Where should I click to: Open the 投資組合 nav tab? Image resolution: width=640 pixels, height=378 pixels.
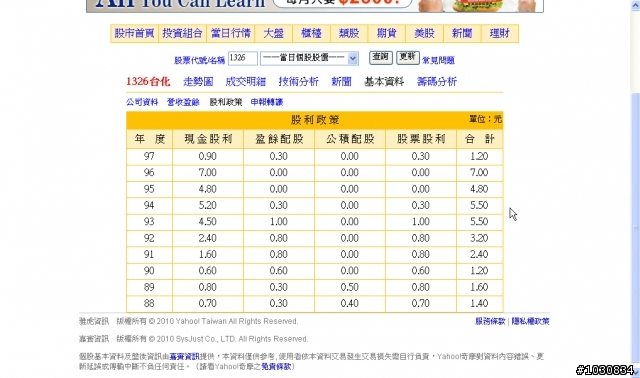tap(182, 33)
